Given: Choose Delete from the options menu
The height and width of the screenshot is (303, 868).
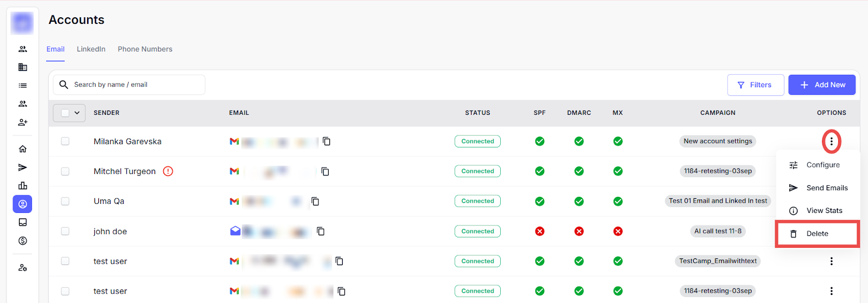Looking at the screenshot, I should tap(816, 234).
